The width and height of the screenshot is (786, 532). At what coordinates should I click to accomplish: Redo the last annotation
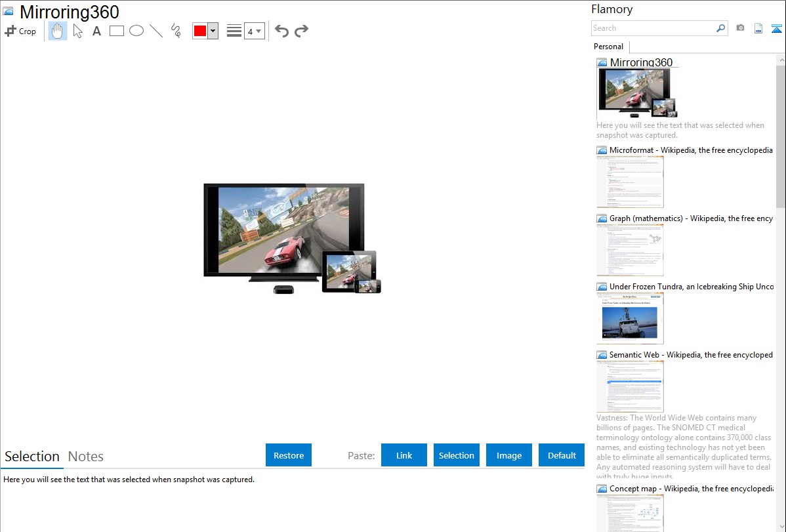click(x=301, y=31)
